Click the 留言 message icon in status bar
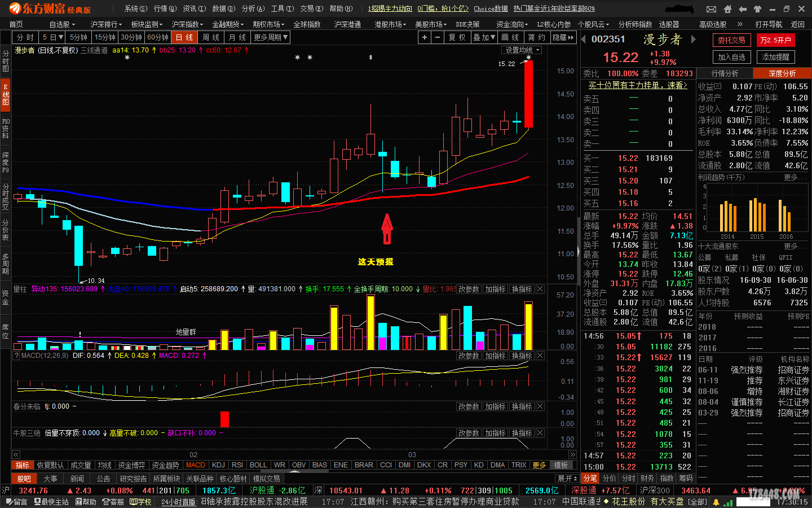 click(x=17, y=502)
